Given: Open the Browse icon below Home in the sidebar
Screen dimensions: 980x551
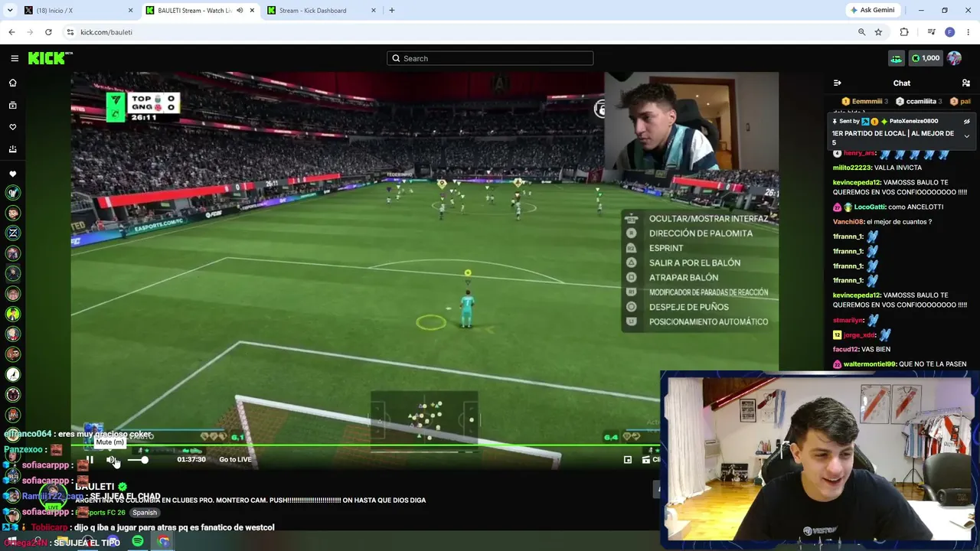Looking at the screenshot, I should click(x=12, y=105).
